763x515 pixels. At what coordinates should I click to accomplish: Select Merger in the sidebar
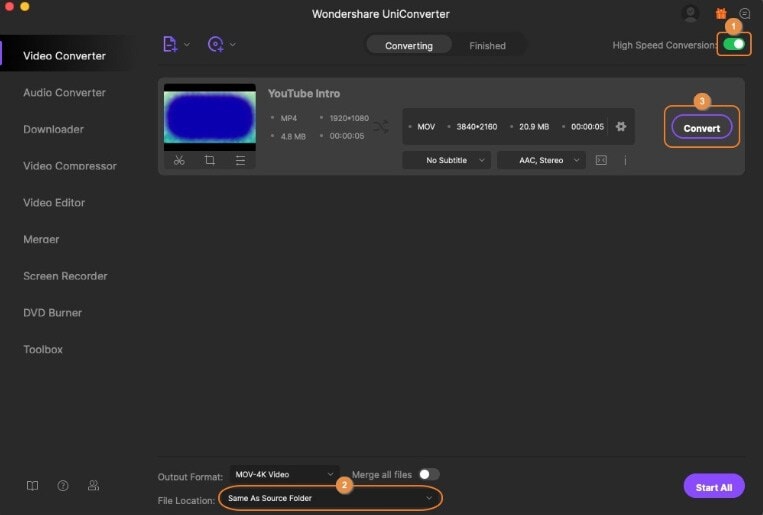click(x=41, y=239)
